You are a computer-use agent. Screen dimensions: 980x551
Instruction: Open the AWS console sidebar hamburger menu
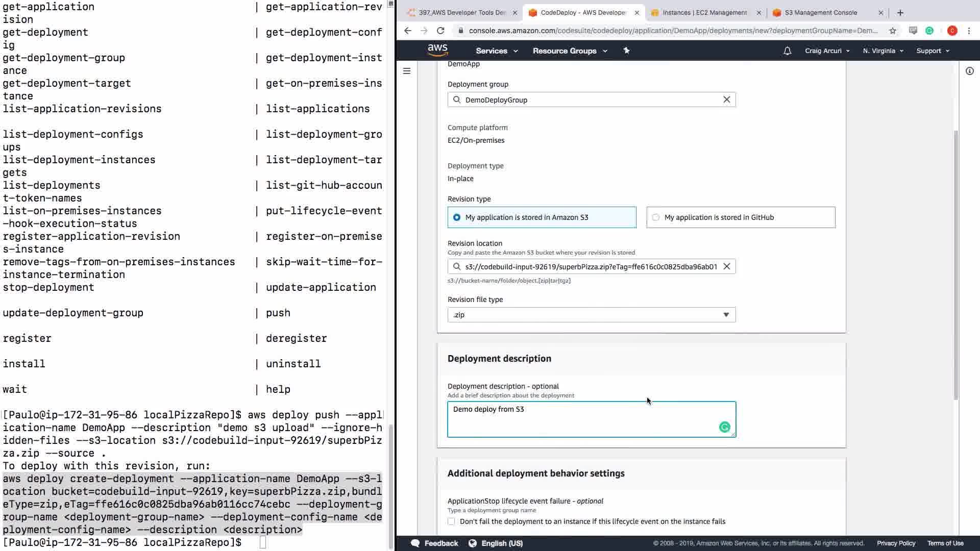[x=407, y=71]
